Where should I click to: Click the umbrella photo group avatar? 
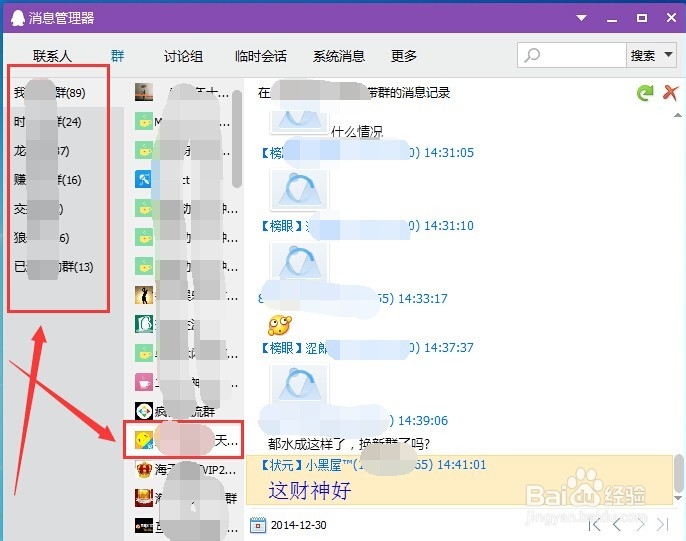144,92
